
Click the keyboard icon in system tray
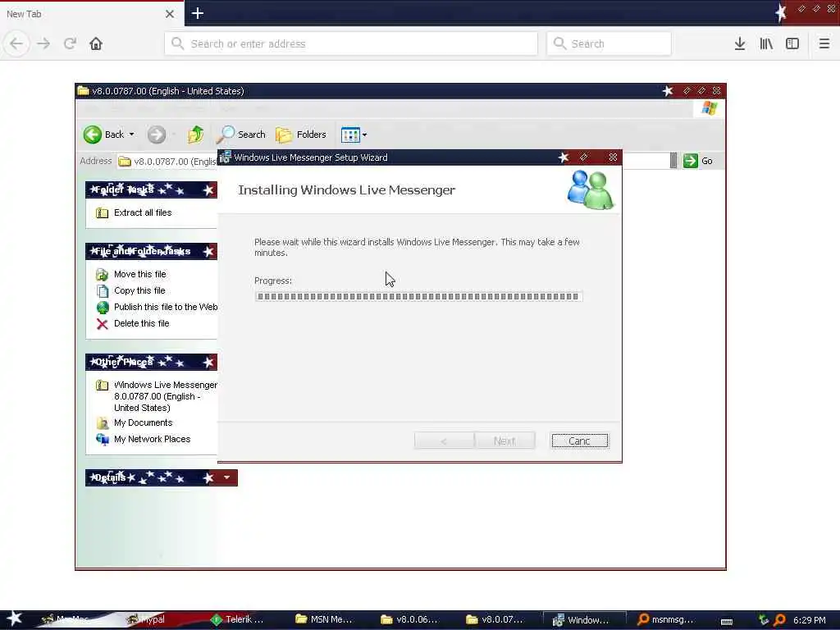coord(727,621)
